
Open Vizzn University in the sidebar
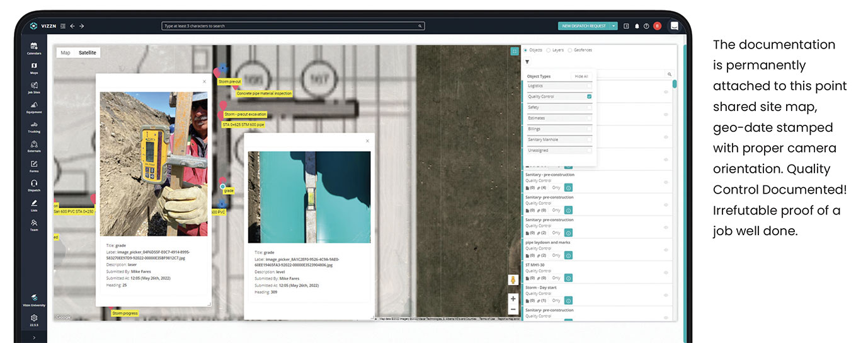pyautogui.click(x=34, y=300)
